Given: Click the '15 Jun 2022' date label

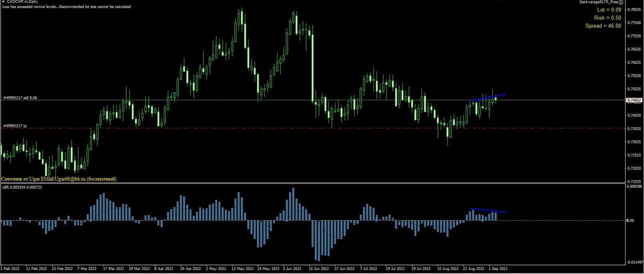Looking at the screenshot, I should (318, 269).
